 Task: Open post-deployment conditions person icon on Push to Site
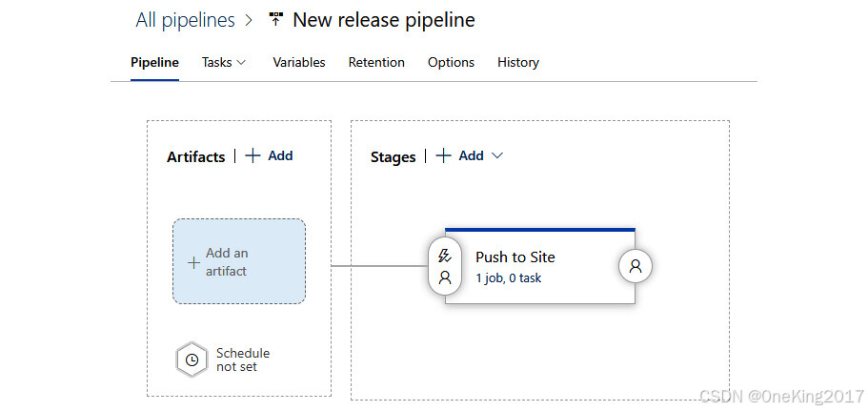click(x=636, y=267)
